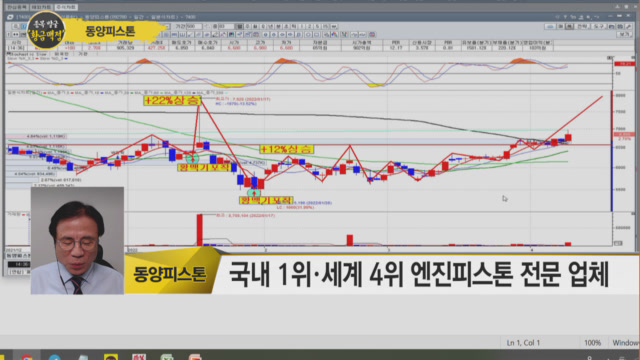Switch to the highlighted third top tab
This screenshot has height=360, width=640.
point(66,7)
